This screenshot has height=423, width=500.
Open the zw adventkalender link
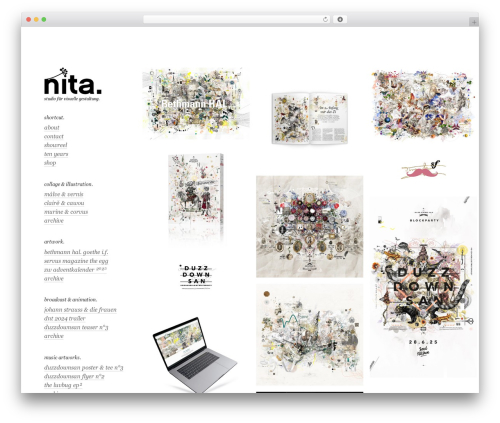click(75, 270)
